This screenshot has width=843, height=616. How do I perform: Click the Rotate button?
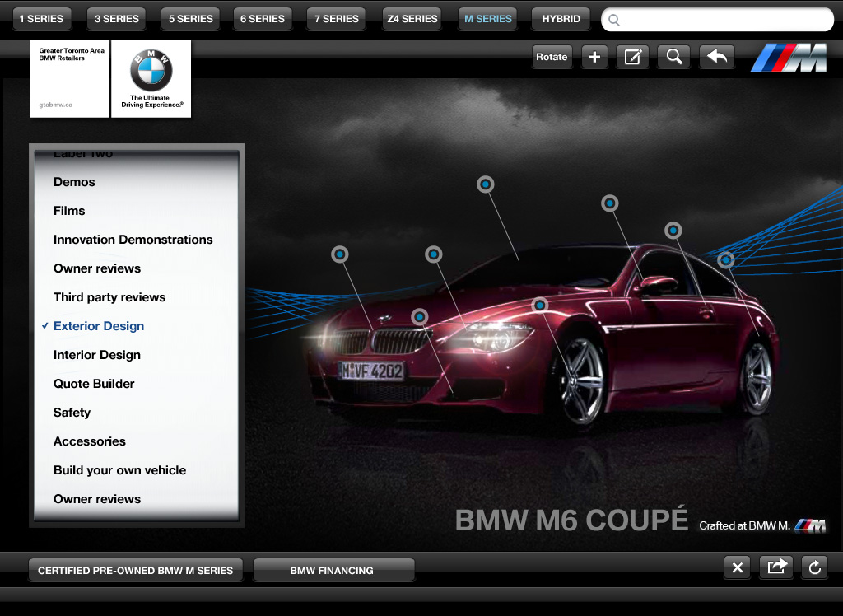(552, 57)
